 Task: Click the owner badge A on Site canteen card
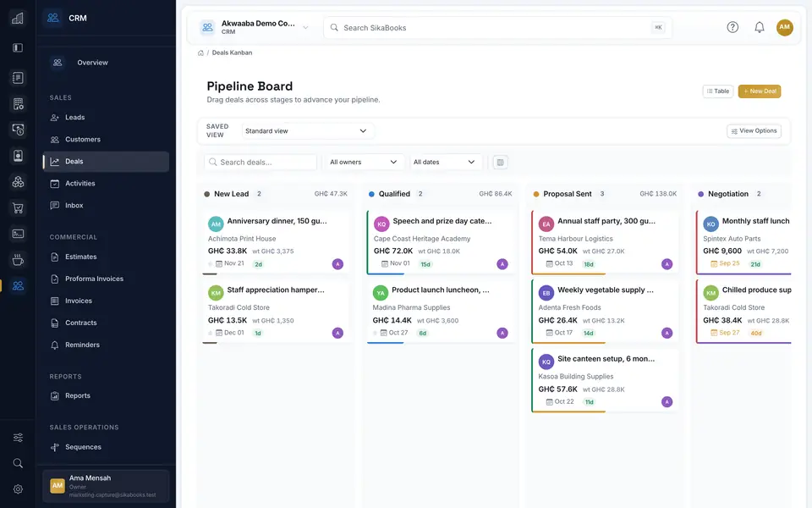(667, 401)
